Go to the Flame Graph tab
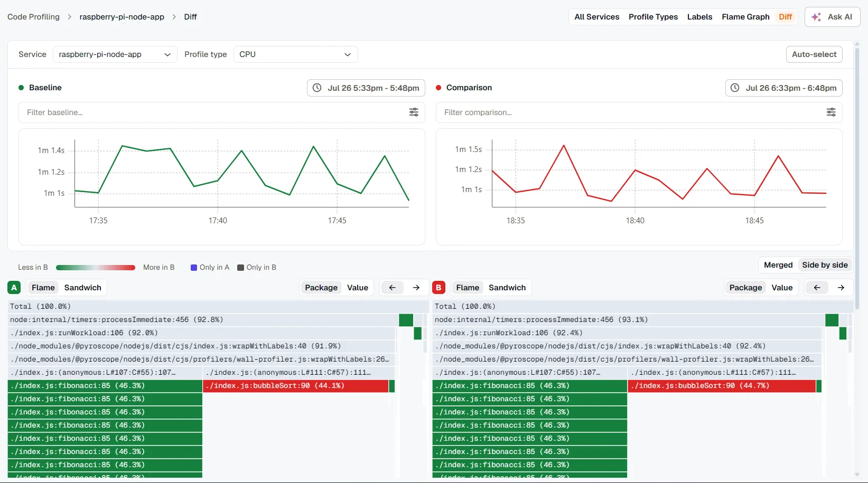The width and height of the screenshot is (868, 483). coord(745,17)
